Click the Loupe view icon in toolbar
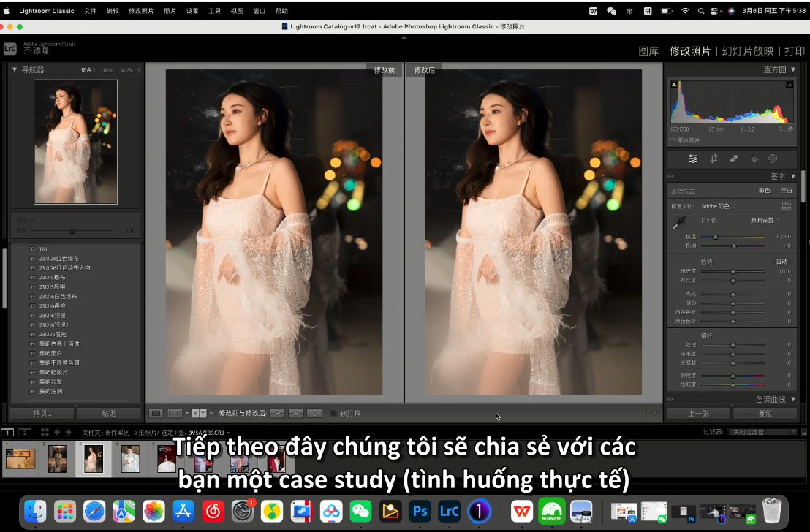The width and height of the screenshot is (810, 532). coord(156,413)
